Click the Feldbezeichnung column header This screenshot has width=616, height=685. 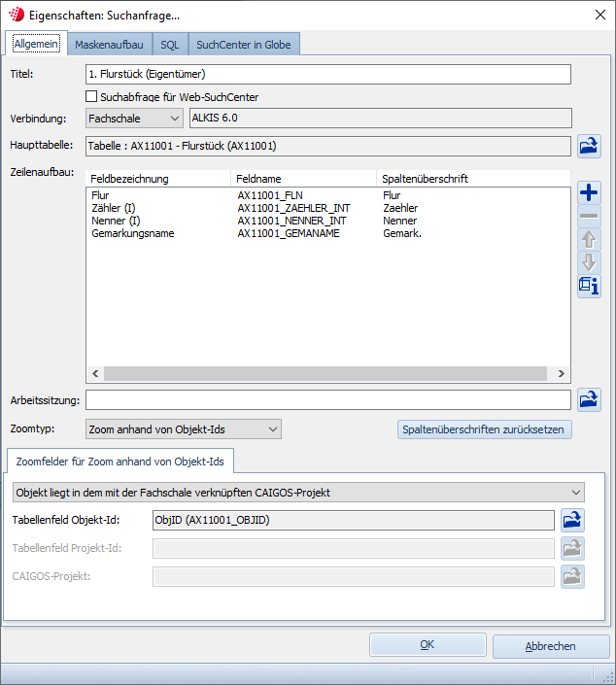click(158, 179)
